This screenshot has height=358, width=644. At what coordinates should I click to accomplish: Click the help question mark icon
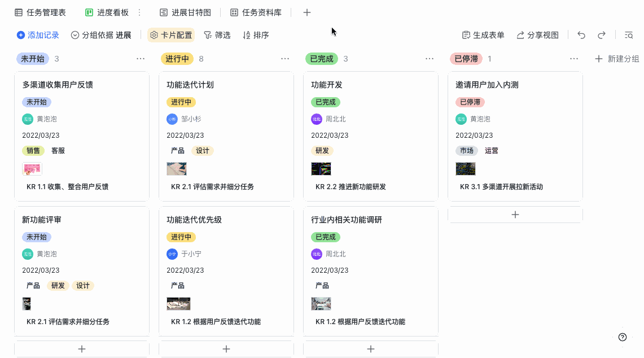point(623,337)
